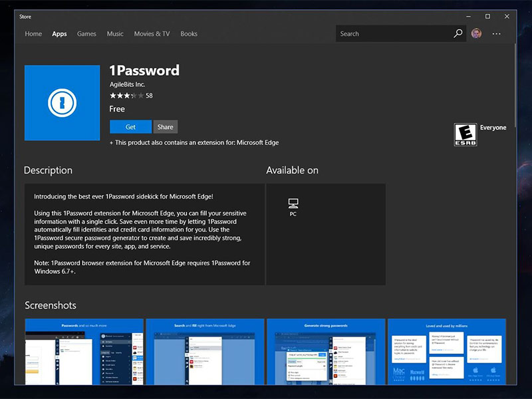Viewport: 532px width, 399px height.
Task: Click the Microsoft Edge extension note text
Action: pos(194,142)
